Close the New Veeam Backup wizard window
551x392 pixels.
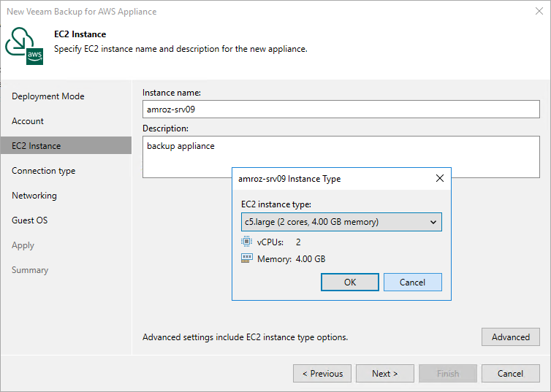click(539, 11)
